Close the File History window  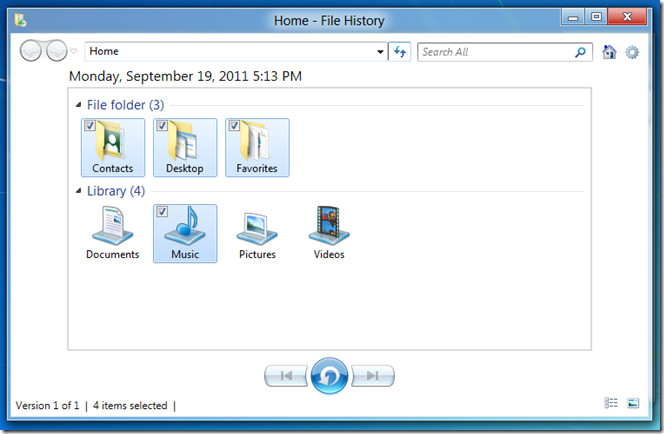tap(628, 17)
